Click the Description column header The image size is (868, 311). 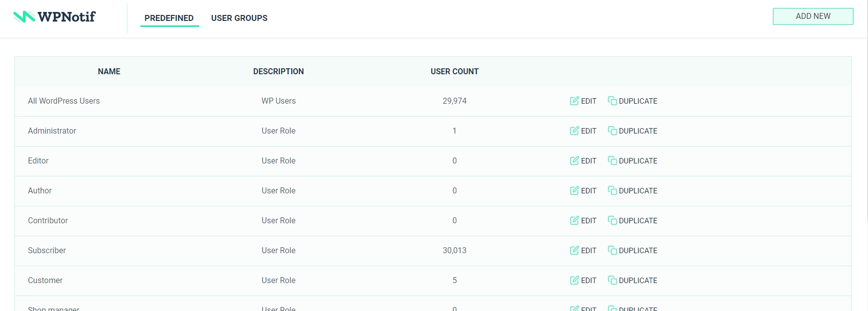coord(278,71)
